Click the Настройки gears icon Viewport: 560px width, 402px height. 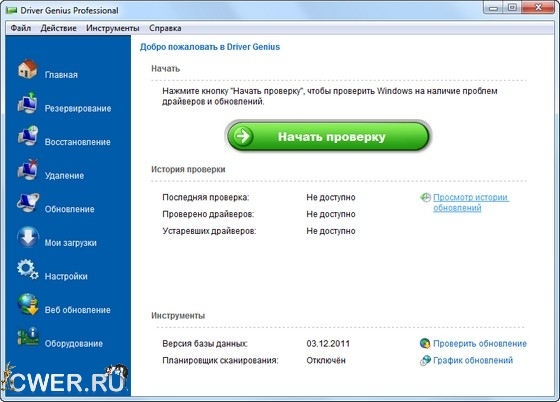[28, 270]
